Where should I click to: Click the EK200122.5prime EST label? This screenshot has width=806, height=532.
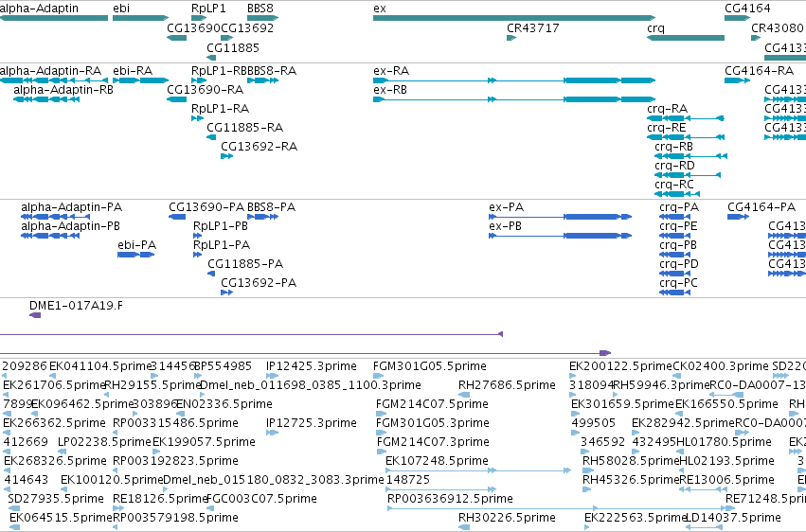[620, 366]
